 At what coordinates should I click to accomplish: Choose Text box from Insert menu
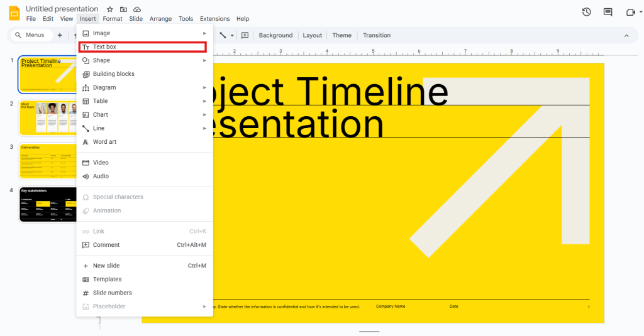[104, 47]
